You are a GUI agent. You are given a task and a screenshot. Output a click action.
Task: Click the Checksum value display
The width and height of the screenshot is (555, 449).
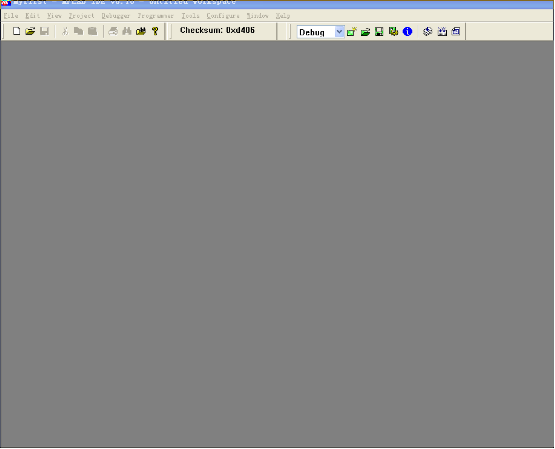217,30
